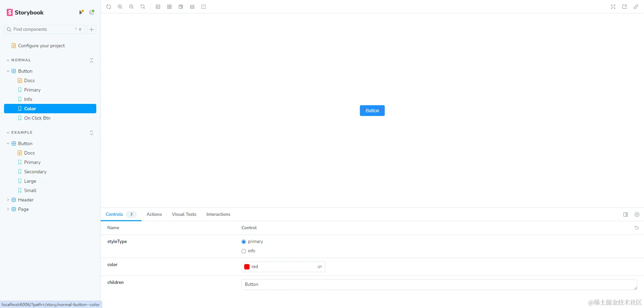
Task: Expand the Header component
Action: 8,200
